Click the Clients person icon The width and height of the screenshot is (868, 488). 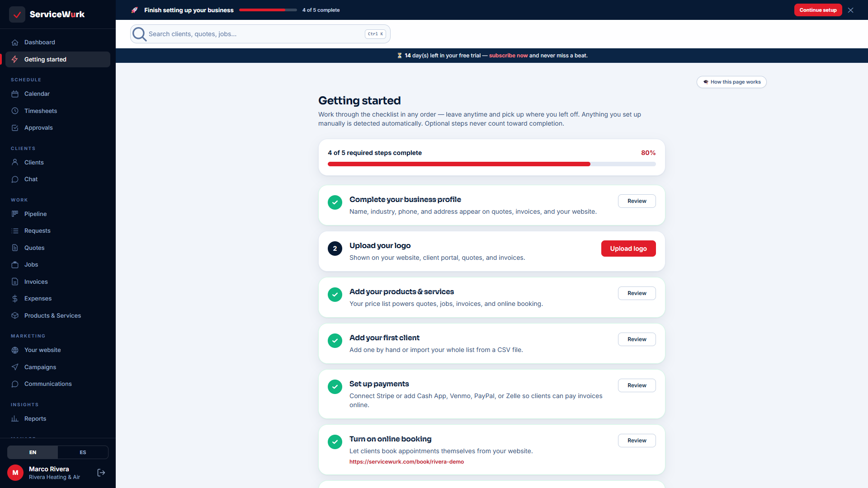click(15, 162)
